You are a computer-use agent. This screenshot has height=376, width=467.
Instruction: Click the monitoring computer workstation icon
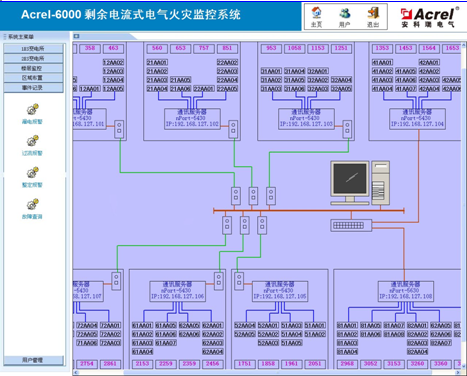tap(360, 183)
